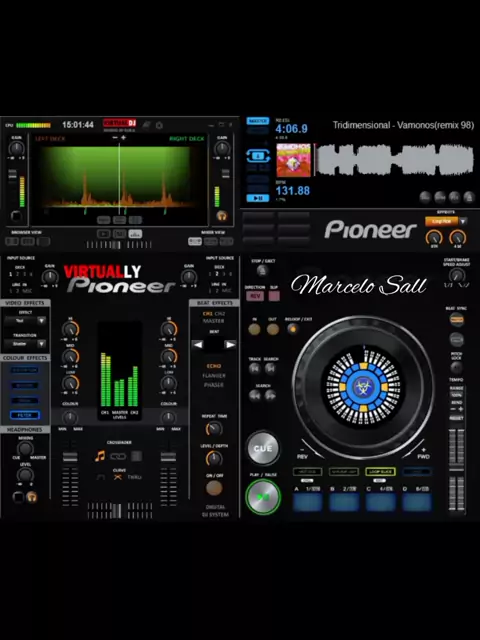Toggle the beat effects ON / OFF button
Screen dimensions: 480x640
pos(214,487)
